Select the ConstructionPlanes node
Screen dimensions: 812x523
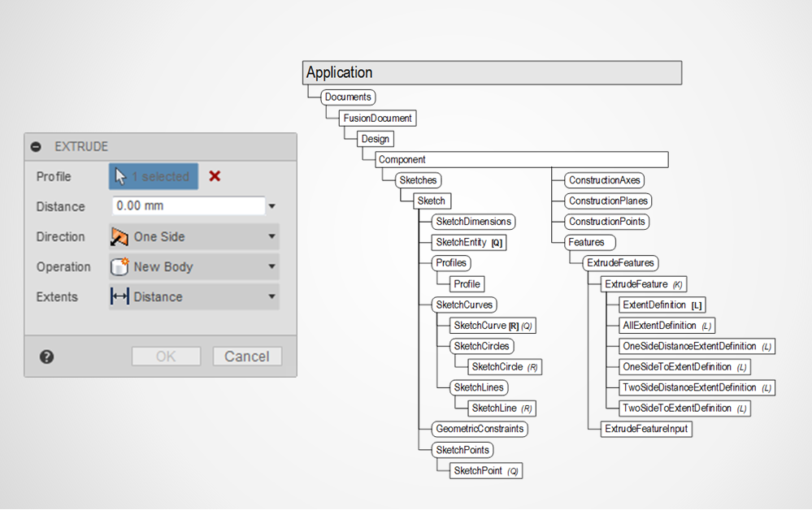[x=608, y=201]
